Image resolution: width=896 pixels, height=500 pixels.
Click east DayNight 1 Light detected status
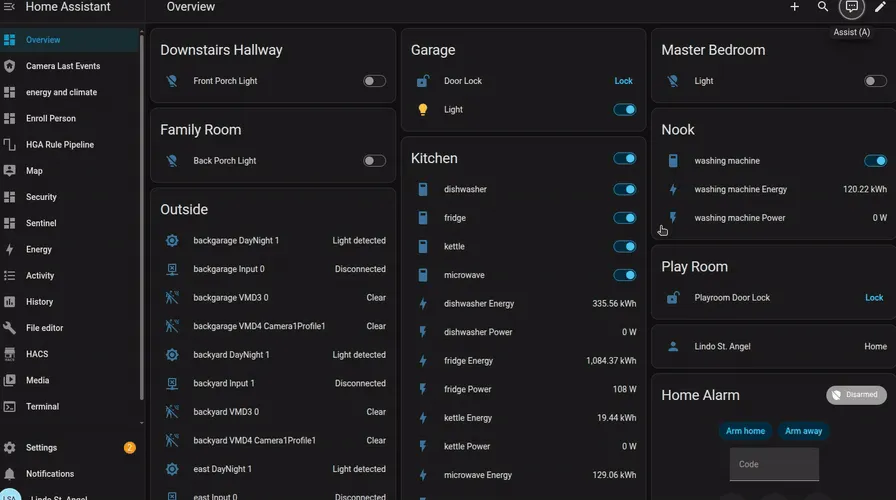click(359, 469)
